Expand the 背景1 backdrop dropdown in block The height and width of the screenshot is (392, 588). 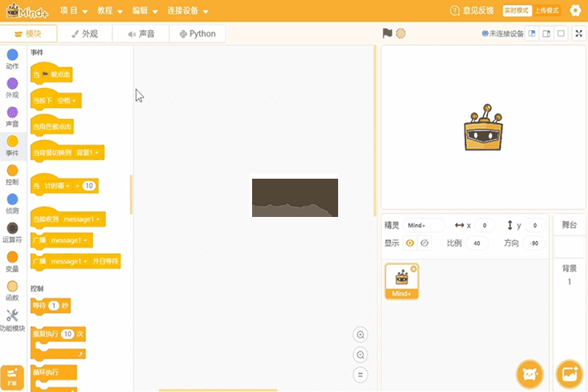pos(89,153)
